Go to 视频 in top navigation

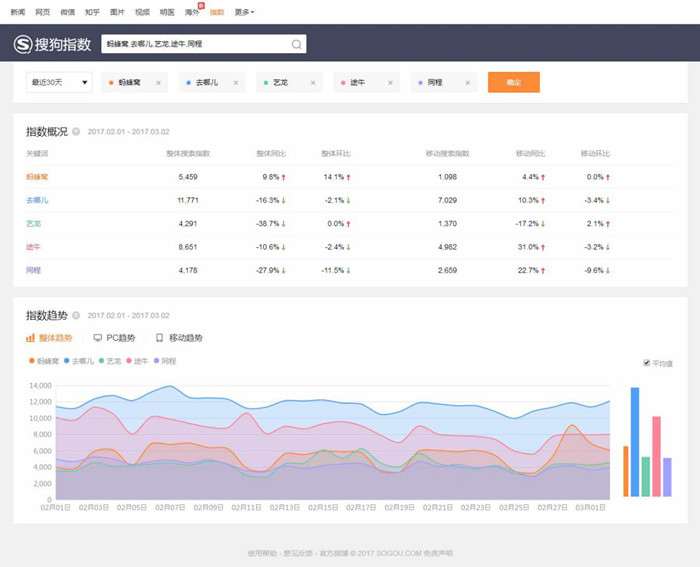click(x=142, y=13)
